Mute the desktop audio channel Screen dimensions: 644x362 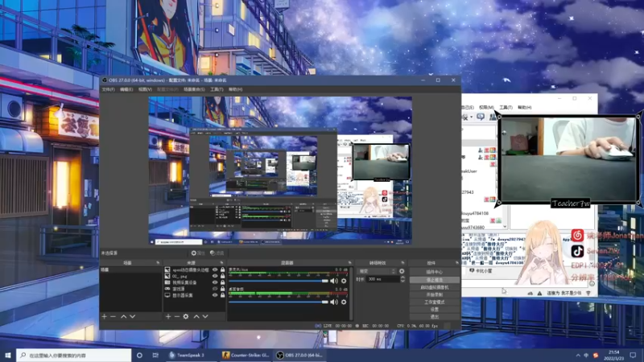coord(334,302)
